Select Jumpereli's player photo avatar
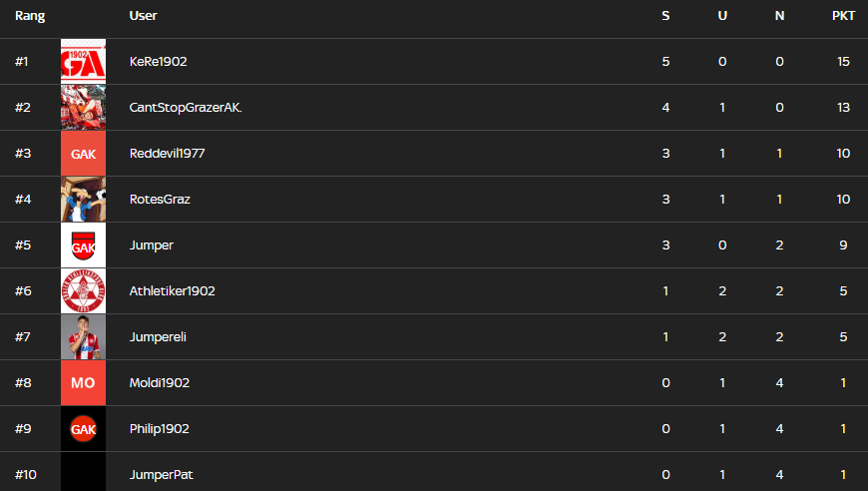Viewport: 868px width, 491px height. coord(83,337)
